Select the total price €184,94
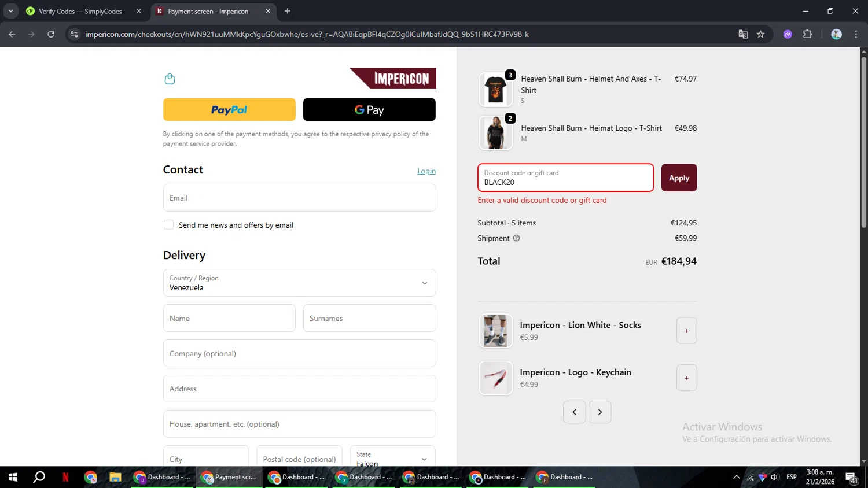This screenshot has width=868, height=488. click(x=679, y=261)
